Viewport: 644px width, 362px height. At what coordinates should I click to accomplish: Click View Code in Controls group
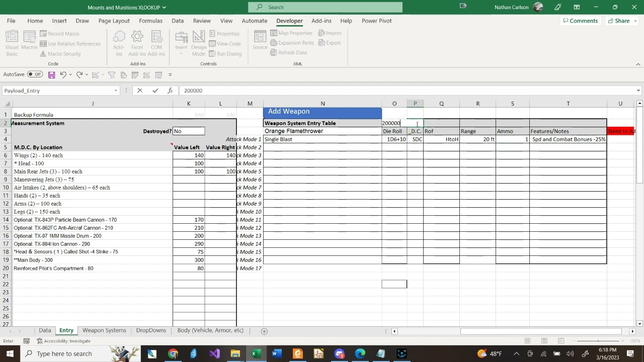point(225,44)
